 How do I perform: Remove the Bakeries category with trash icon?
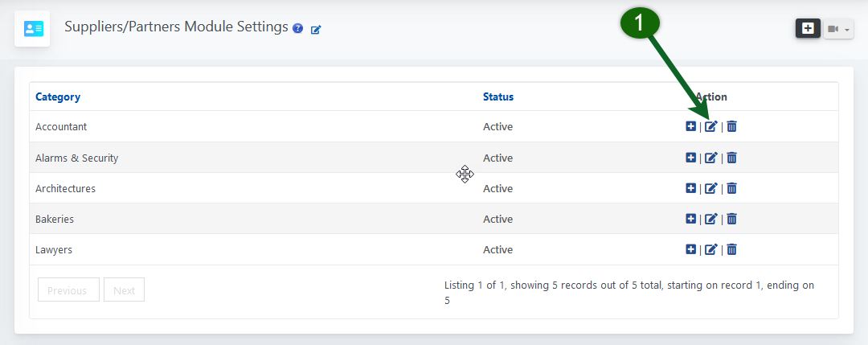[731, 219]
